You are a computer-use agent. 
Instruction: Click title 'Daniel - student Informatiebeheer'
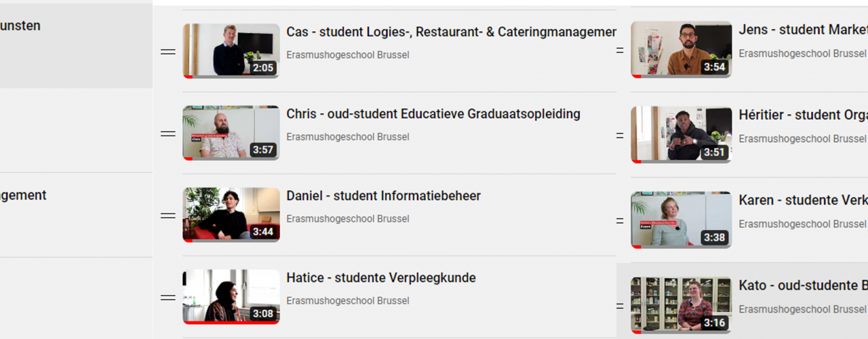[383, 196]
